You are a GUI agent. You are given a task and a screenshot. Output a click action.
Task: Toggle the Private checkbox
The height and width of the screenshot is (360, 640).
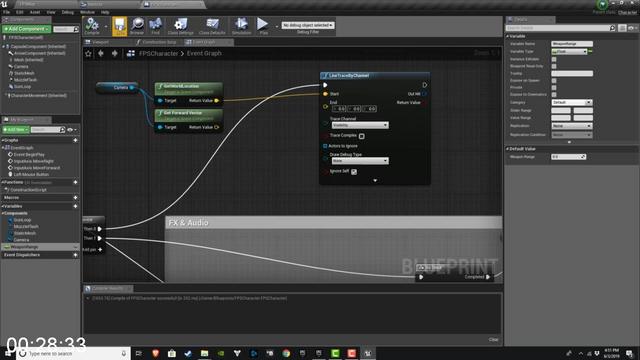pos(554,87)
